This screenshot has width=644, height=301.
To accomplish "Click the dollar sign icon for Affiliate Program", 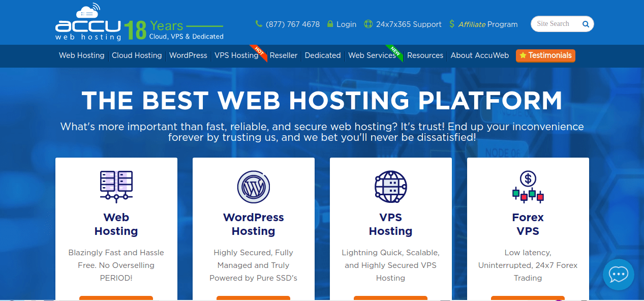I will (452, 24).
